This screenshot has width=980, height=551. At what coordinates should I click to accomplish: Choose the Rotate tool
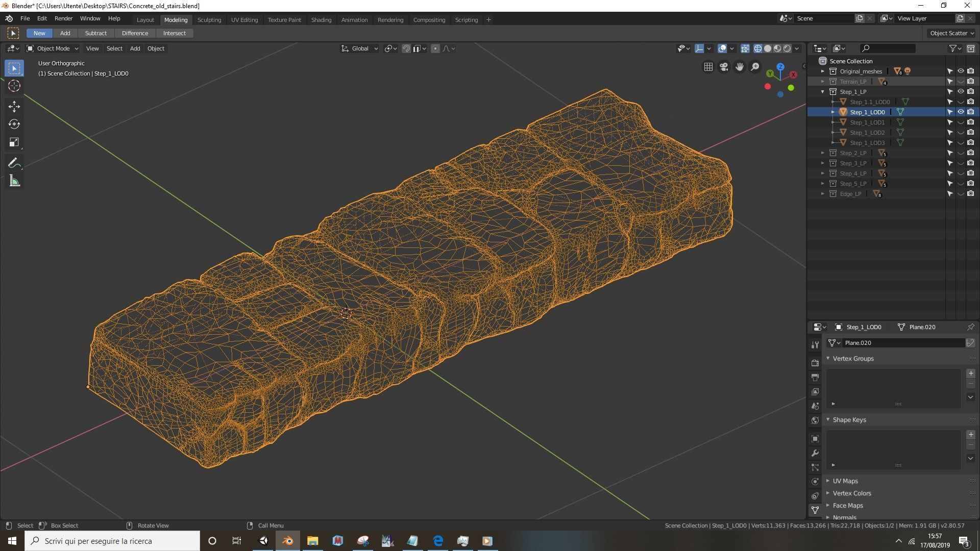click(x=14, y=124)
